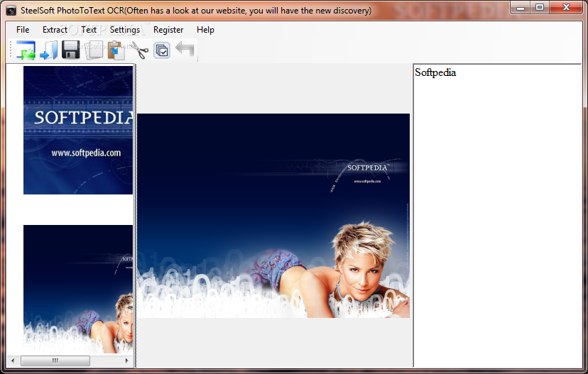Click inside the extracted text box
Image resolution: width=588 pixels, height=374 pixels.
(x=497, y=216)
